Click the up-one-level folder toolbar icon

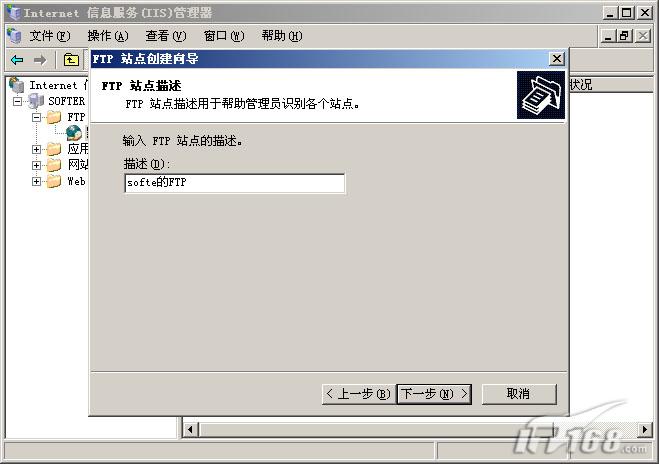[x=71, y=60]
